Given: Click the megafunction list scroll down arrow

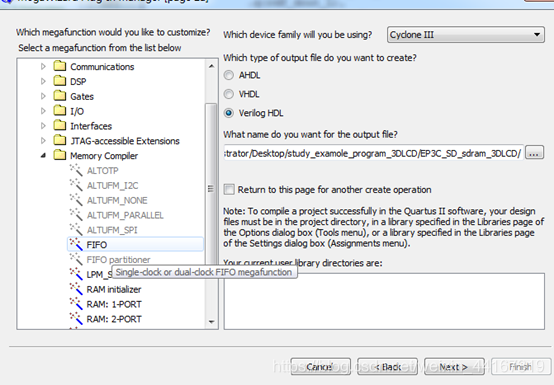Looking at the screenshot, I should point(211,322).
